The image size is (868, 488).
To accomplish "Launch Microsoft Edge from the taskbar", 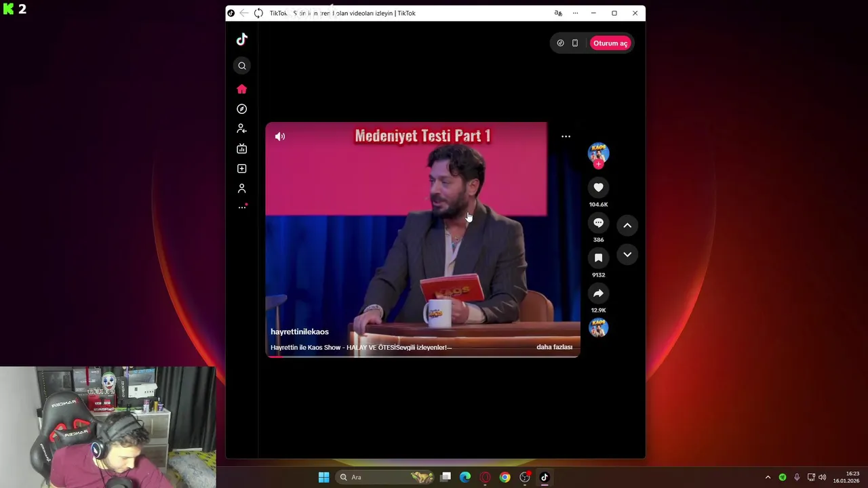I will pos(465,477).
